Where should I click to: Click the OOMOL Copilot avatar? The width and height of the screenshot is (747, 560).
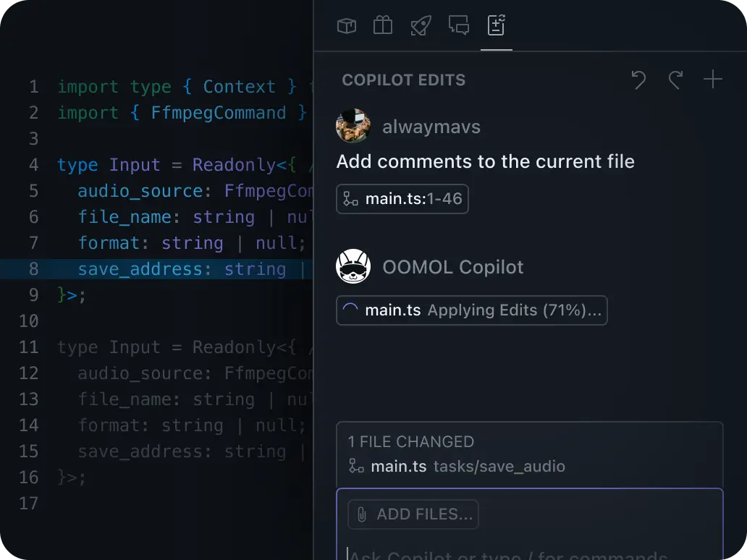click(353, 267)
